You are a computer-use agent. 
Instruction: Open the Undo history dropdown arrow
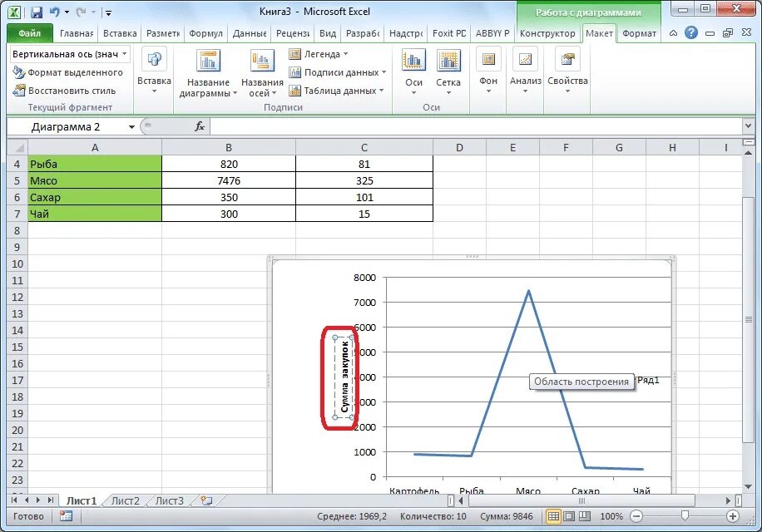[x=67, y=12]
